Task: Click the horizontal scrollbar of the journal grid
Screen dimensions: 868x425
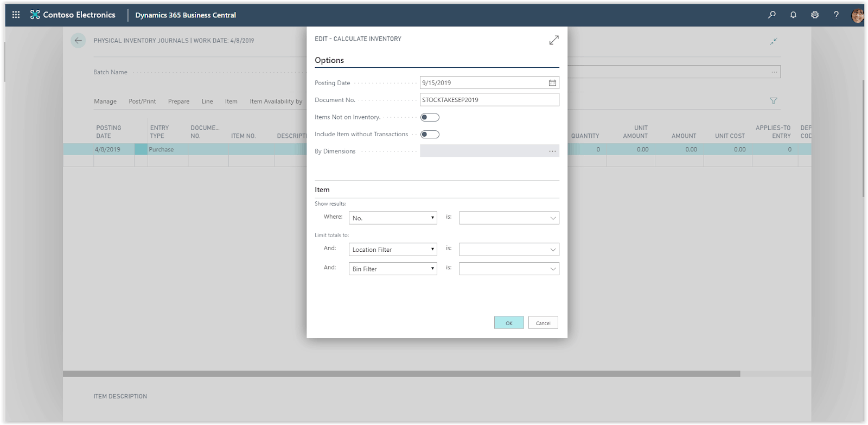Action: (401, 373)
